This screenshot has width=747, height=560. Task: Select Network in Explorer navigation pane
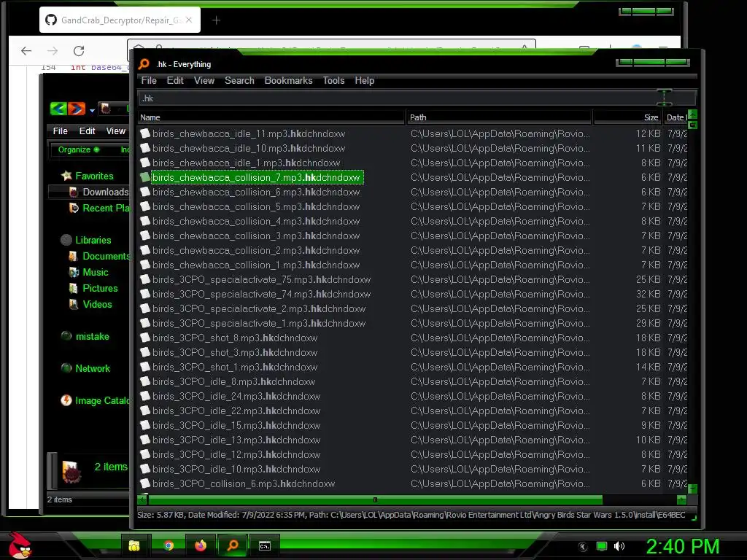[93, 368]
